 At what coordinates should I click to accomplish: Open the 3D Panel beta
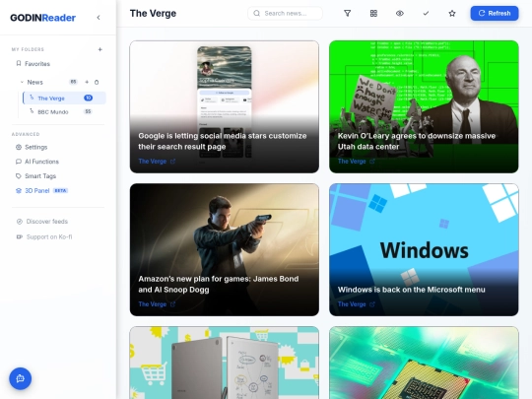click(x=41, y=191)
